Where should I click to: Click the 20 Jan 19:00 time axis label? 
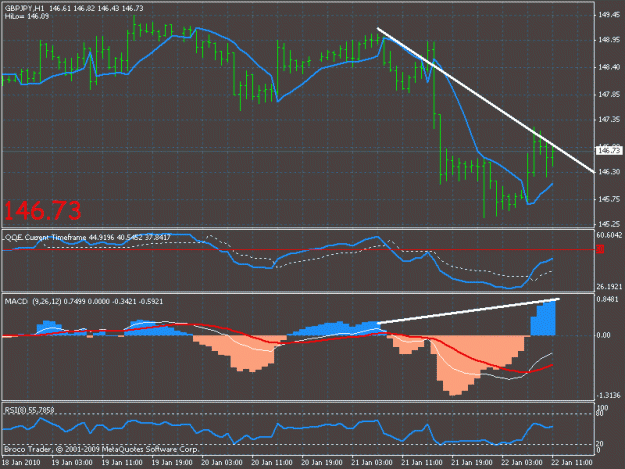[x=322, y=463]
